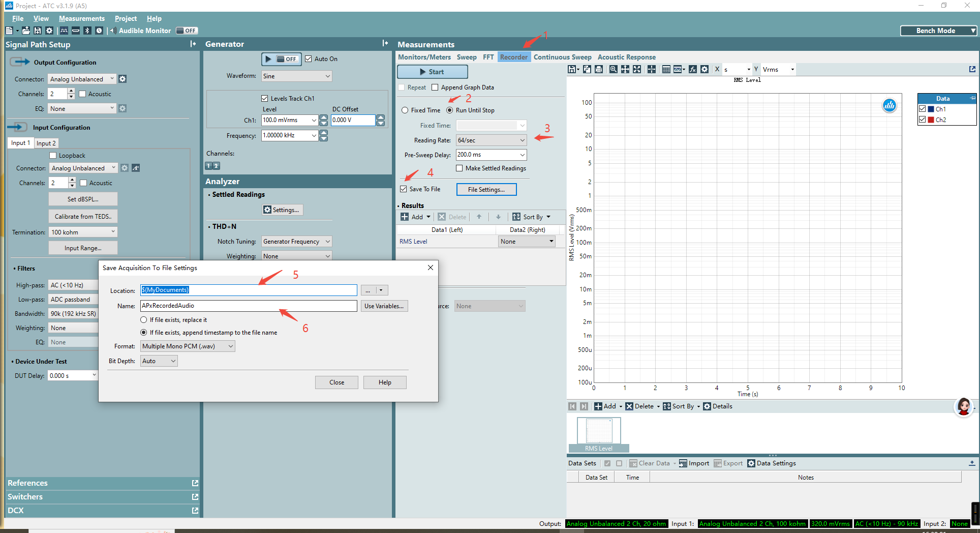
Task: Collapse the Signal Path Setup panel
Action: click(193, 44)
